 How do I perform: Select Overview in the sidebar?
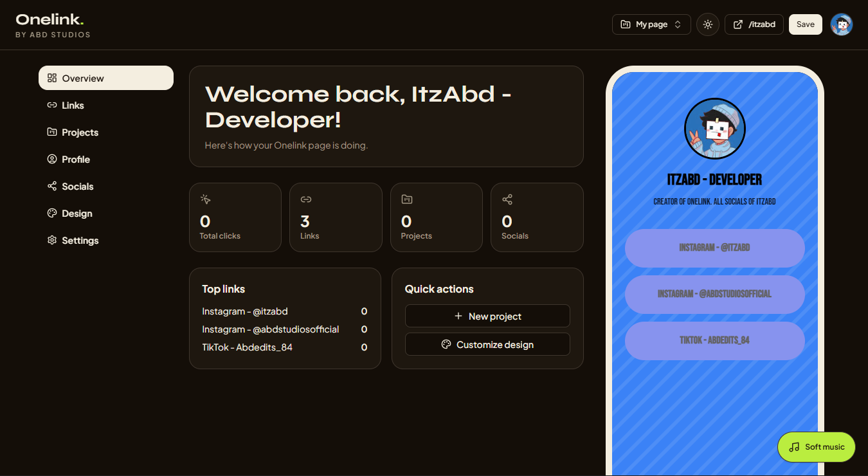click(x=106, y=78)
